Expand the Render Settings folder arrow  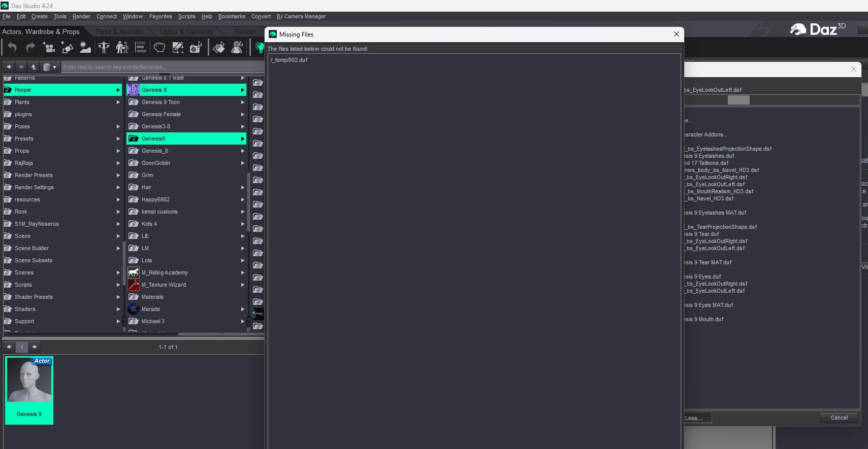click(118, 187)
